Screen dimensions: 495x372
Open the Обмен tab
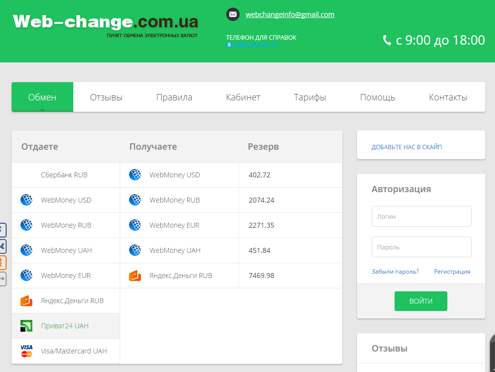click(x=42, y=97)
